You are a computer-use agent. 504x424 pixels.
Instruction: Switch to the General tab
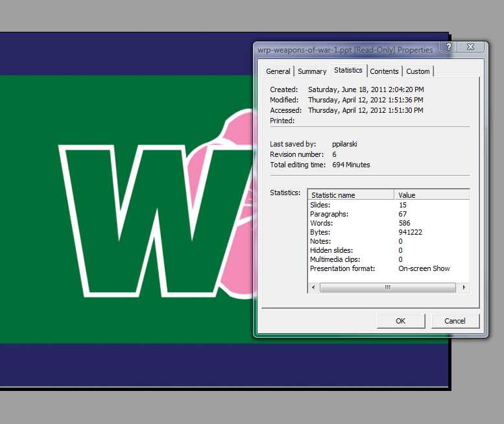[x=278, y=71]
